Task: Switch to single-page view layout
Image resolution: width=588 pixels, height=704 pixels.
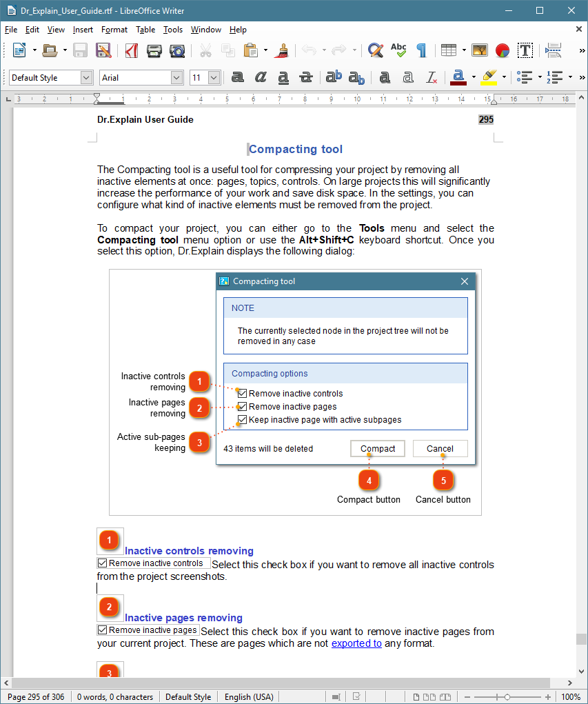Action: pyautogui.click(x=416, y=697)
